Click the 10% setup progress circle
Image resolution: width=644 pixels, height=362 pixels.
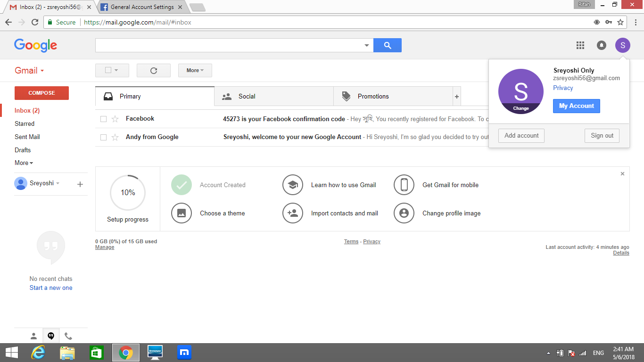[128, 193]
